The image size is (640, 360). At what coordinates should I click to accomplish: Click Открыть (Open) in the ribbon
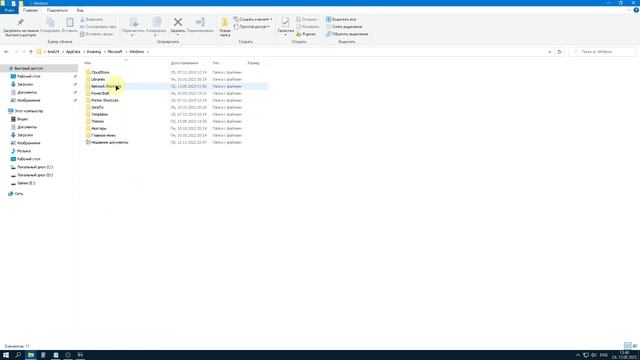coord(307,20)
